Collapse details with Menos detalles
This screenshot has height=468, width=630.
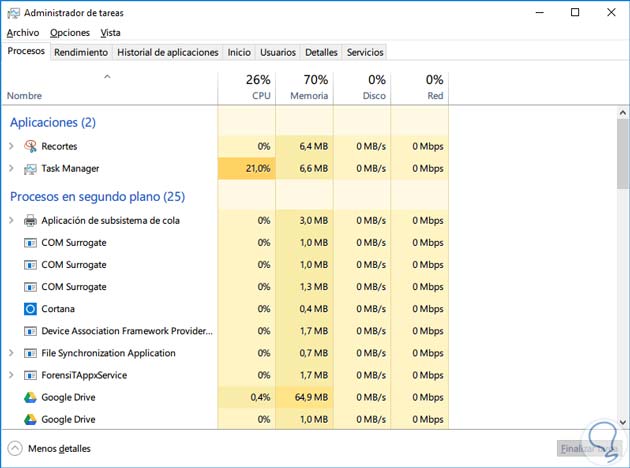pos(49,449)
